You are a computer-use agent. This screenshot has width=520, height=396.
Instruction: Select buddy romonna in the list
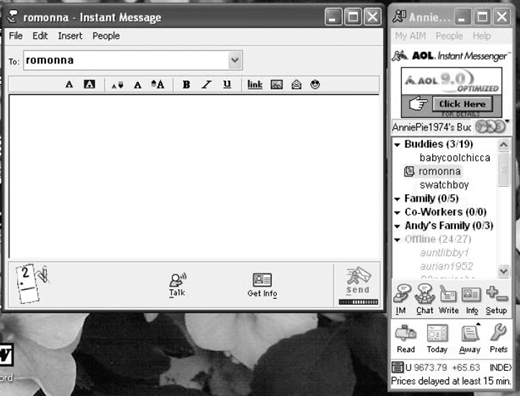(439, 171)
